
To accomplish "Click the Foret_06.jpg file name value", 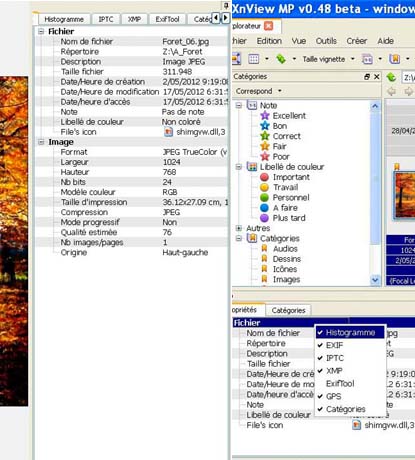I will (x=186, y=42).
